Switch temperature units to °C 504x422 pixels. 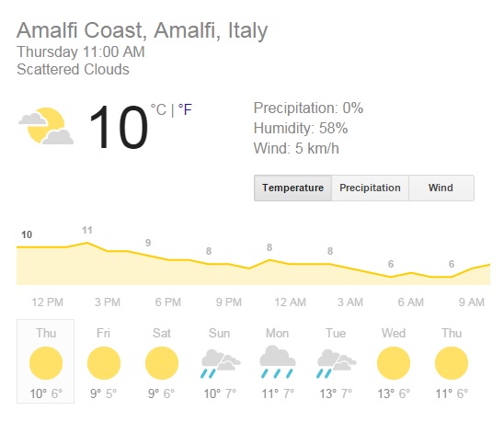click(x=158, y=109)
